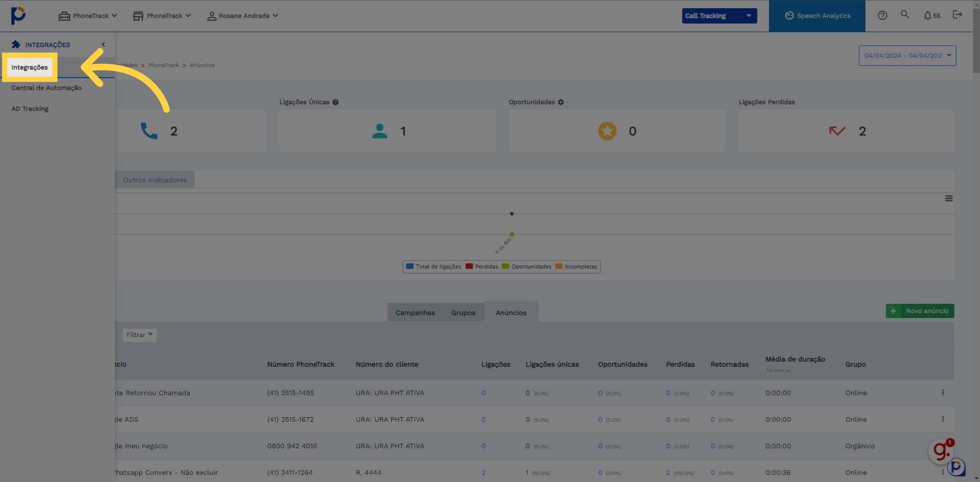Click the search magnifier icon

click(904, 14)
